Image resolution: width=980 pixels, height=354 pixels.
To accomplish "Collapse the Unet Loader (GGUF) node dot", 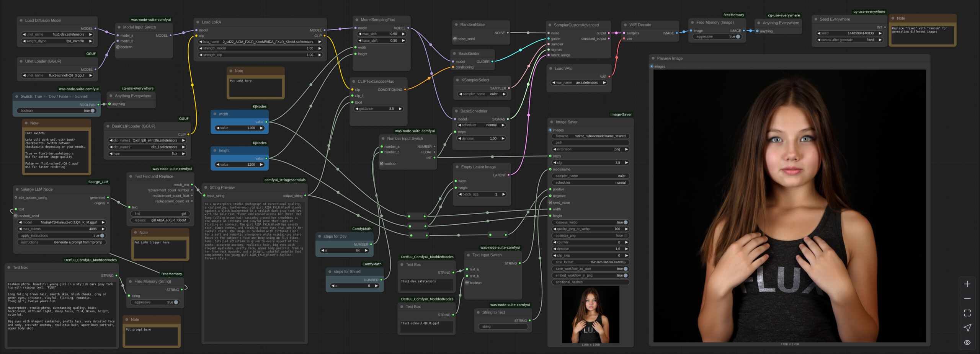I will 21,61.
